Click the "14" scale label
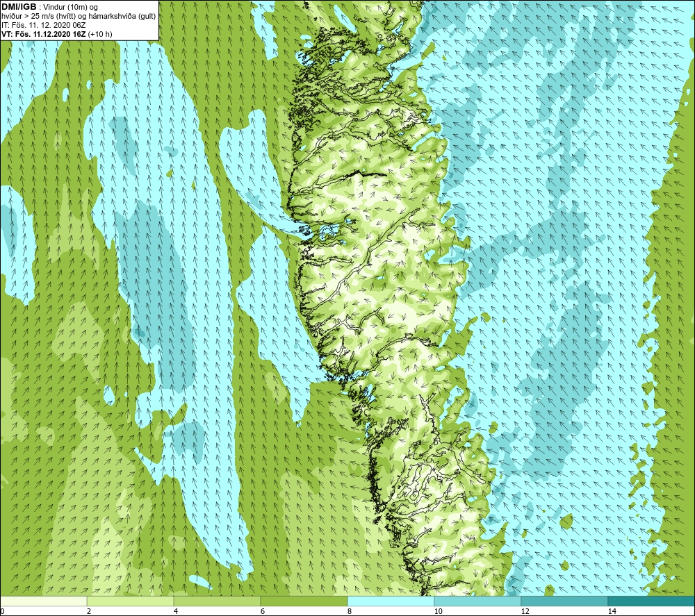 click(612, 611)
